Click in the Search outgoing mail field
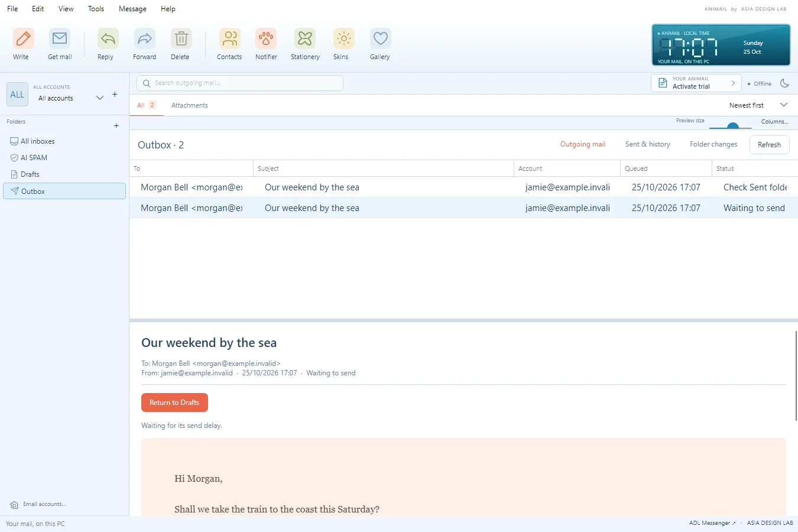Image resolution: width=798 pixels, height=532 pixels. pos(240,83)
